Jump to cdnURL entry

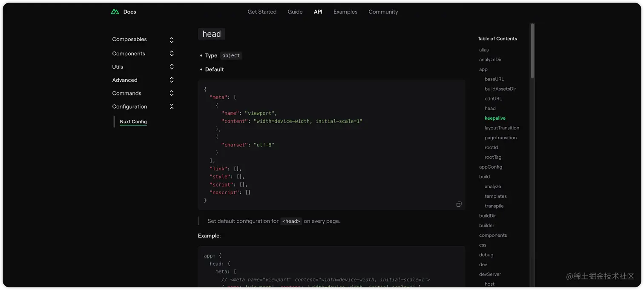pyautogui.click(x=493, y=99)
